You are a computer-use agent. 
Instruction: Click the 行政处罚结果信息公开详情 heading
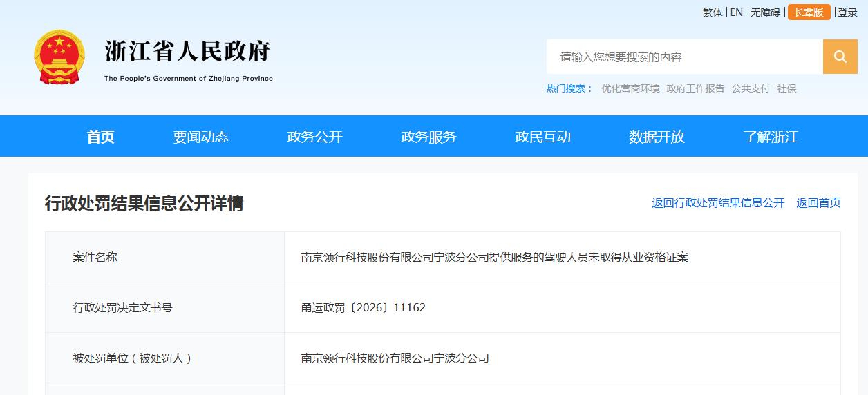pos(144,203)
